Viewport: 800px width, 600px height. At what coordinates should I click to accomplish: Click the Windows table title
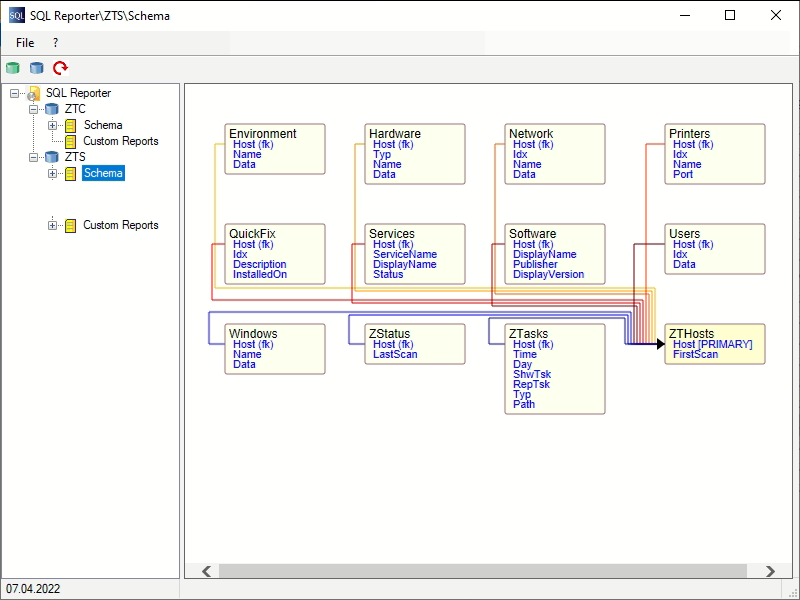(253, 334)
